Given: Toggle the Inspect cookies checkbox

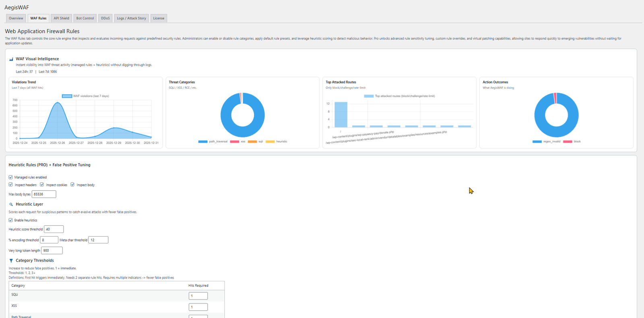Looking at the screenshot, I should (42, 185).
